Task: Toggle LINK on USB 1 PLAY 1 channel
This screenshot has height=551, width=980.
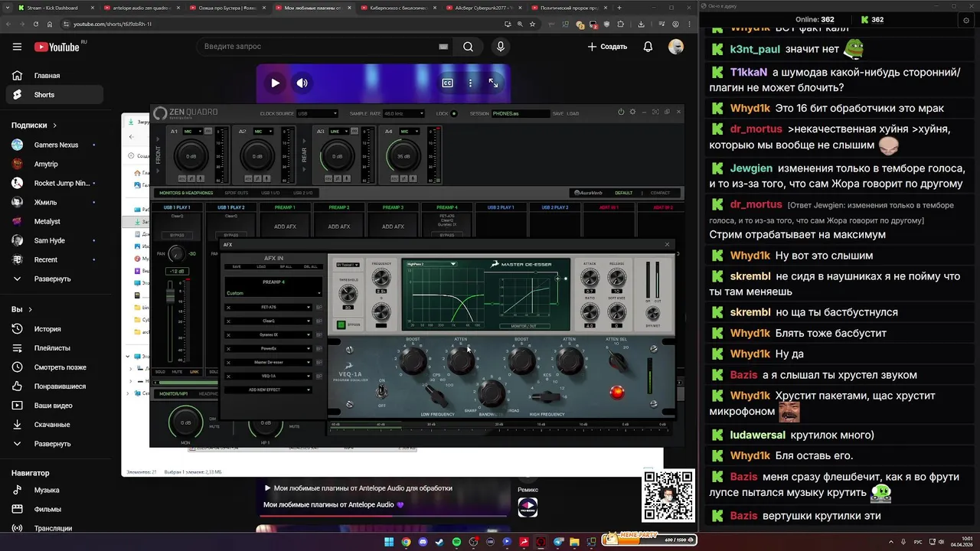Action: (x=194, y=372)
